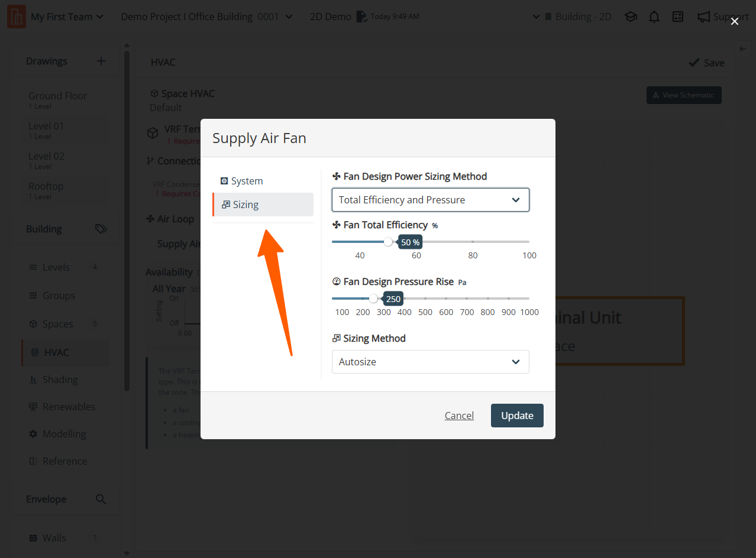Screen dimensions: 756x558
Task: Close the overlay with the X icon
Action: coord(734,21)
